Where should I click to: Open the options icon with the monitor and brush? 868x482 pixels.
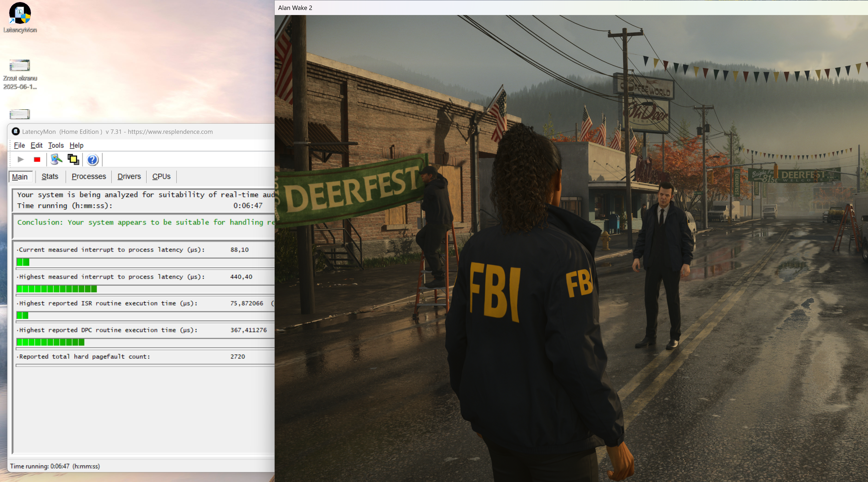tap(56, 160)
